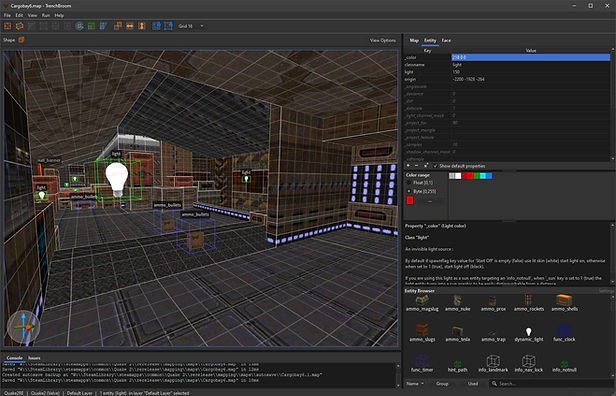The height and width of the screenshot is (396, 616).
Task: Choose info_landmark in Entity Browser
Action: click(493, 364)
